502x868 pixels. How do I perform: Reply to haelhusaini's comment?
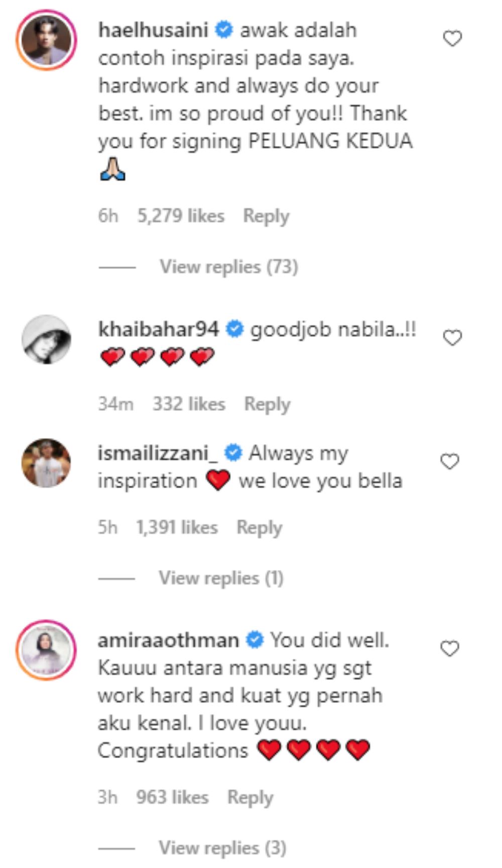(266, 216)
